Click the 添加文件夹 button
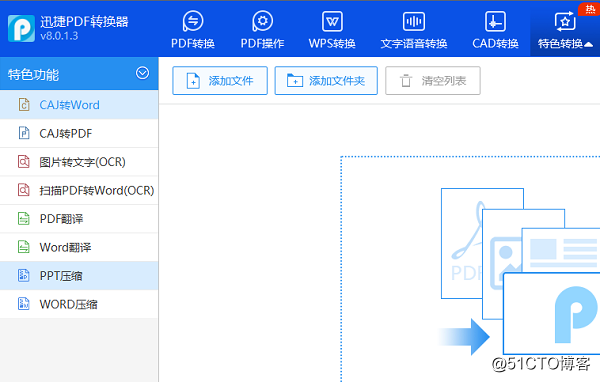This screenshot has width=600, height=382. (x=326, y=80)
